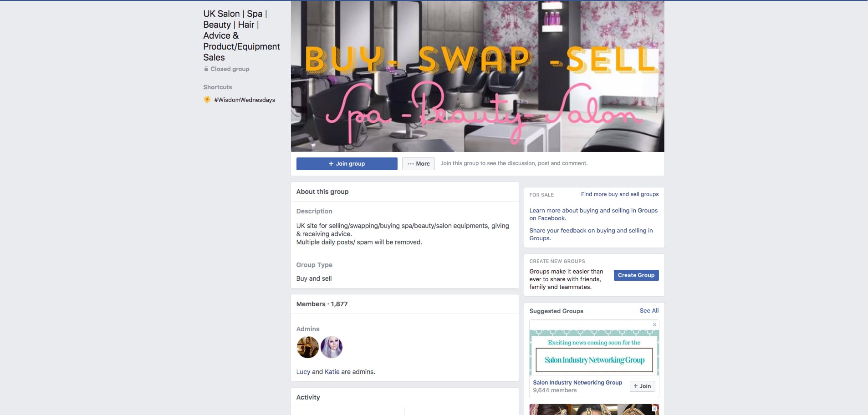Click the Create Group button
The width and height of the screenshot is (868, 415).
pyautogui.click(x=636, y=275)
